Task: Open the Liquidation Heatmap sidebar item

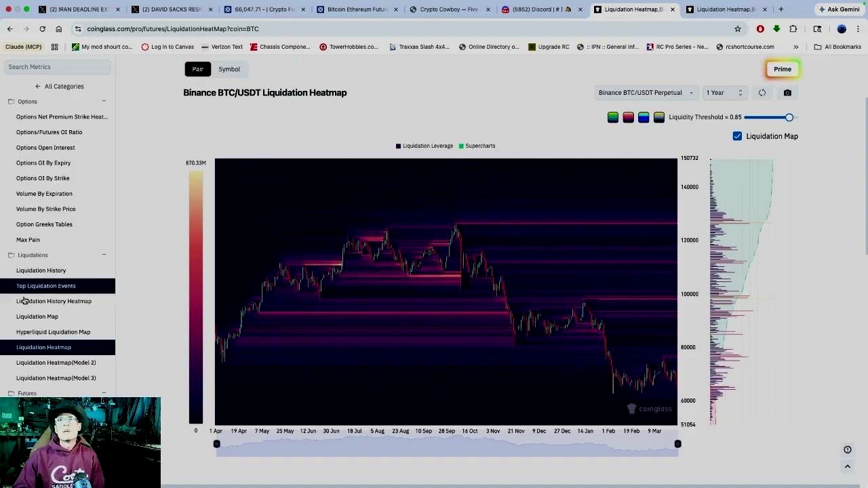Action: point(43,348)
